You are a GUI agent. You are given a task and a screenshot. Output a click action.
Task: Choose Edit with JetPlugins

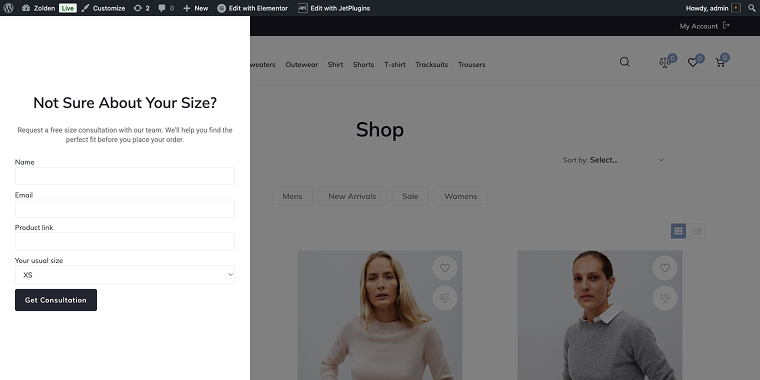[334, 8]
